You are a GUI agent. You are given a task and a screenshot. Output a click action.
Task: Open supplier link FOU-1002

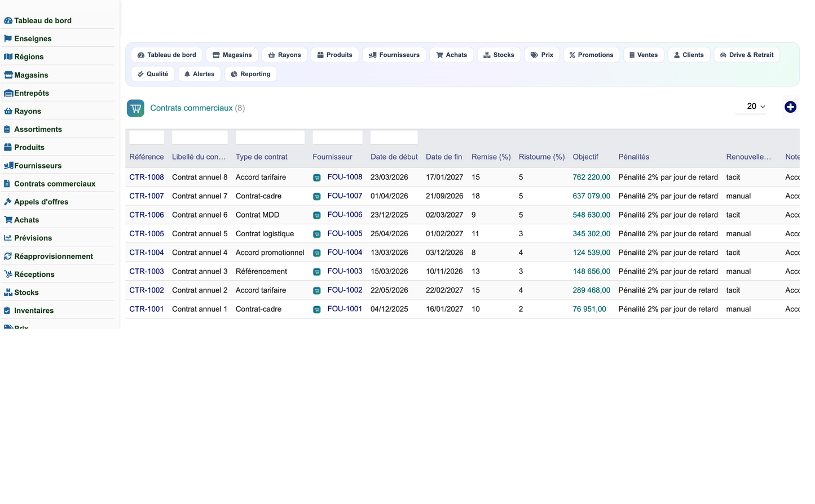(345, 290)
